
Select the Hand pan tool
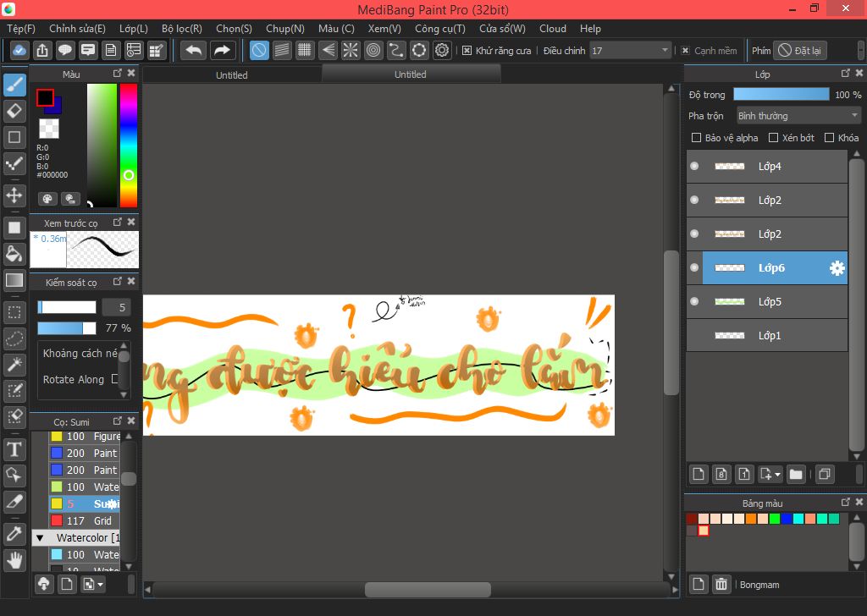point(14,560)
